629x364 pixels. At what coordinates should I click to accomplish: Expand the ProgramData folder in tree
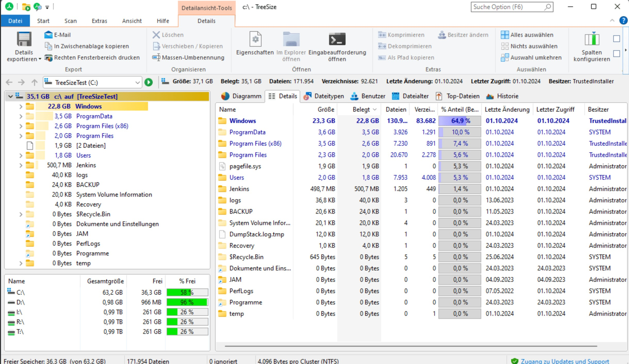(21, 116)
